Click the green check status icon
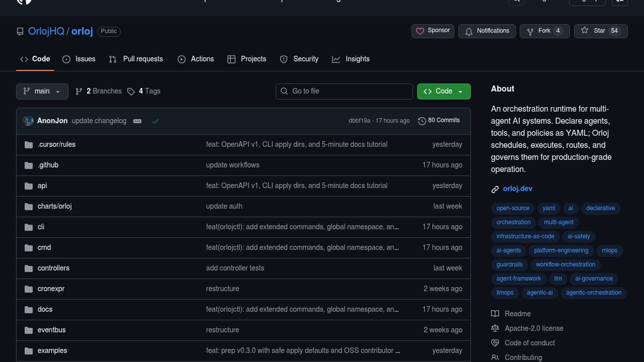644x362 pixels. point(155,121)
